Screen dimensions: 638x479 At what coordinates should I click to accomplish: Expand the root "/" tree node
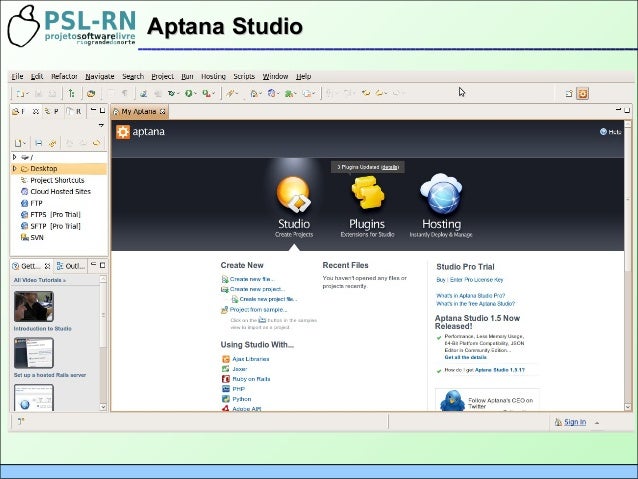(13, 157)
